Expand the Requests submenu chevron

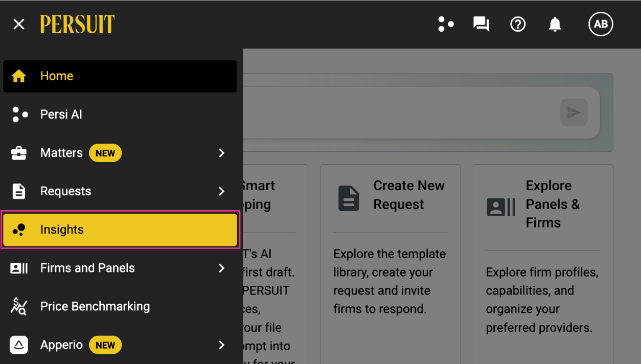click(x=221, y=191)
